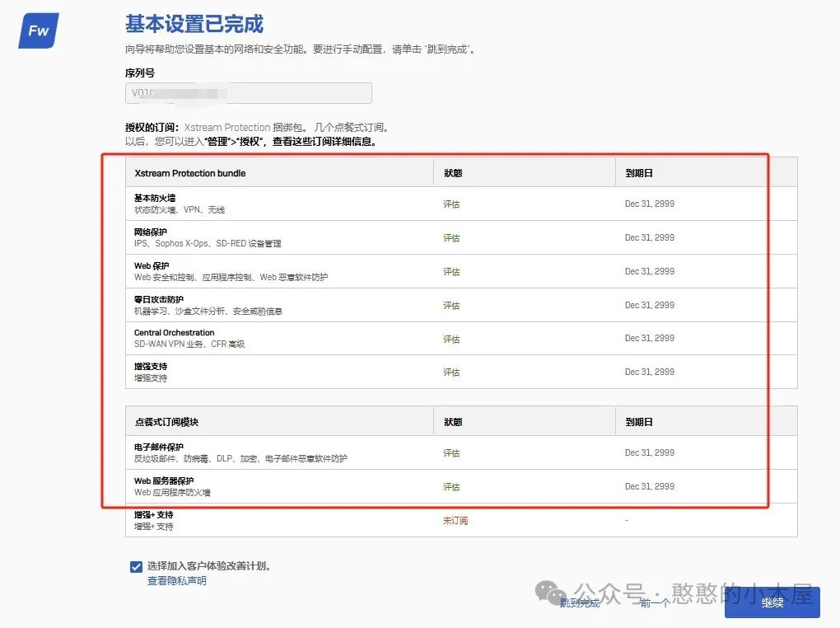840x628 pixels.
Task: Click expiry date in 零日攻击防护 row
Action: [x=649, y=305]
